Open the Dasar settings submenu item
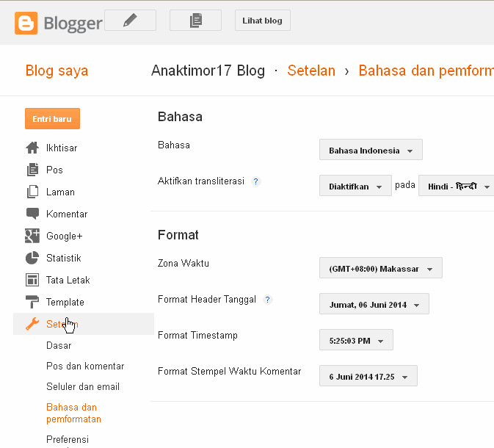The height and width of the screenshot is (448, 494). (59, 345)
